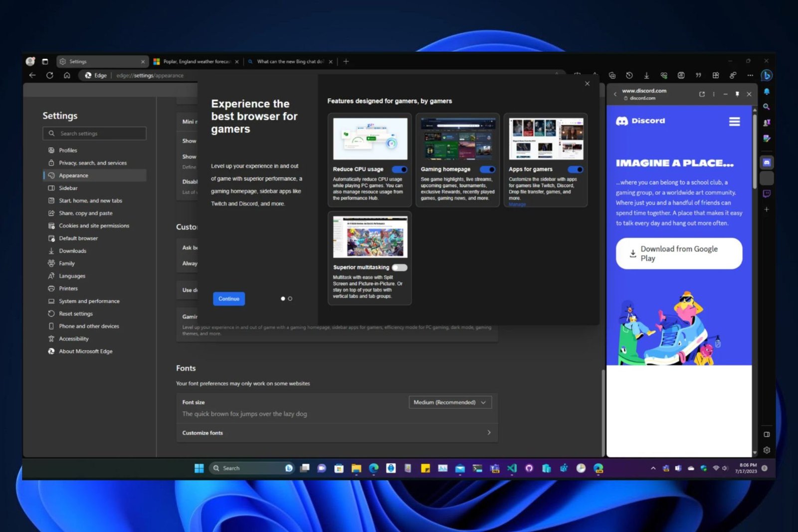Open Browser essentials heart icon

pos(664,75)
